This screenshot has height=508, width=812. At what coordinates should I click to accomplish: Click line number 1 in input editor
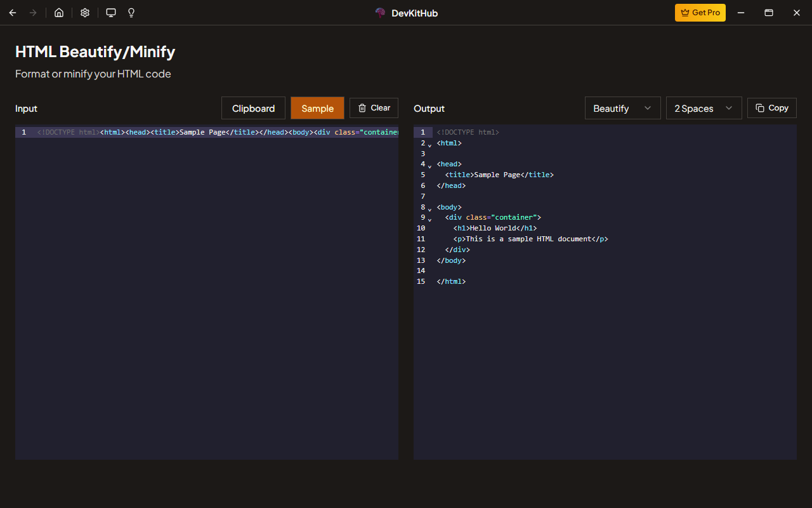pos(23,132)
